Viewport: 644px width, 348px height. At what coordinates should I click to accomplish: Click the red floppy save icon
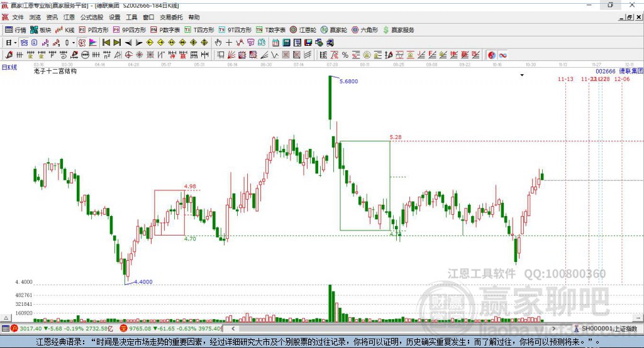tap(308, 42)
